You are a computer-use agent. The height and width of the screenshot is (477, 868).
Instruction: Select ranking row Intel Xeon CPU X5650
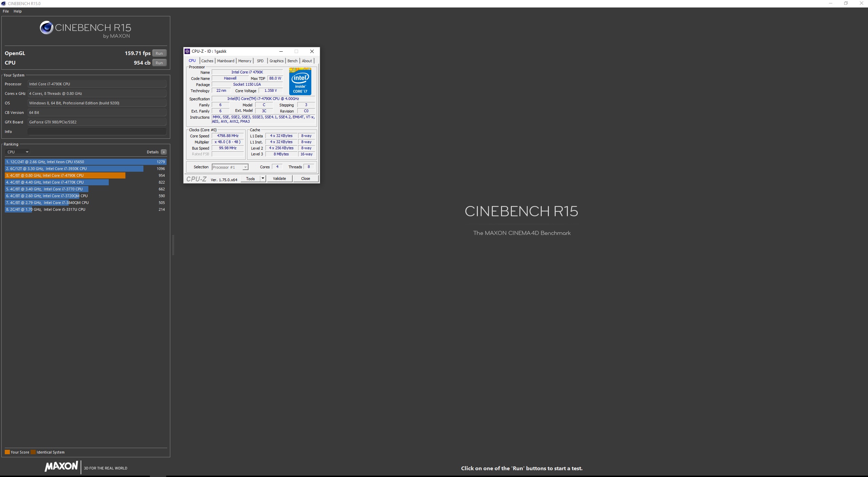pos(85,162)
